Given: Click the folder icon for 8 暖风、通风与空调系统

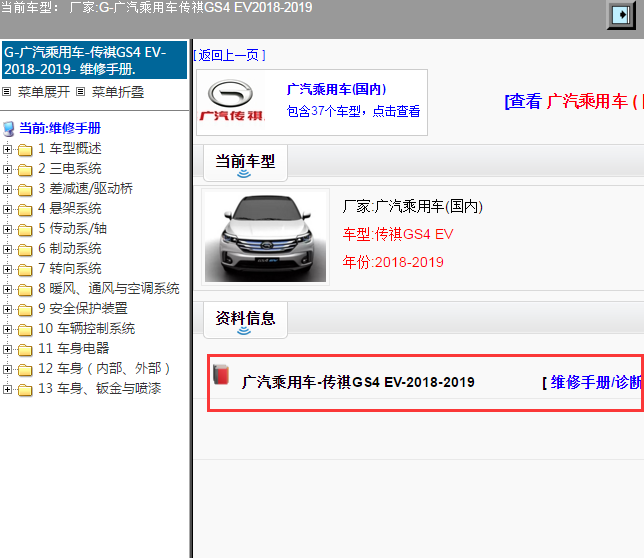Looking at the screenshot, I should pos(25,290).
